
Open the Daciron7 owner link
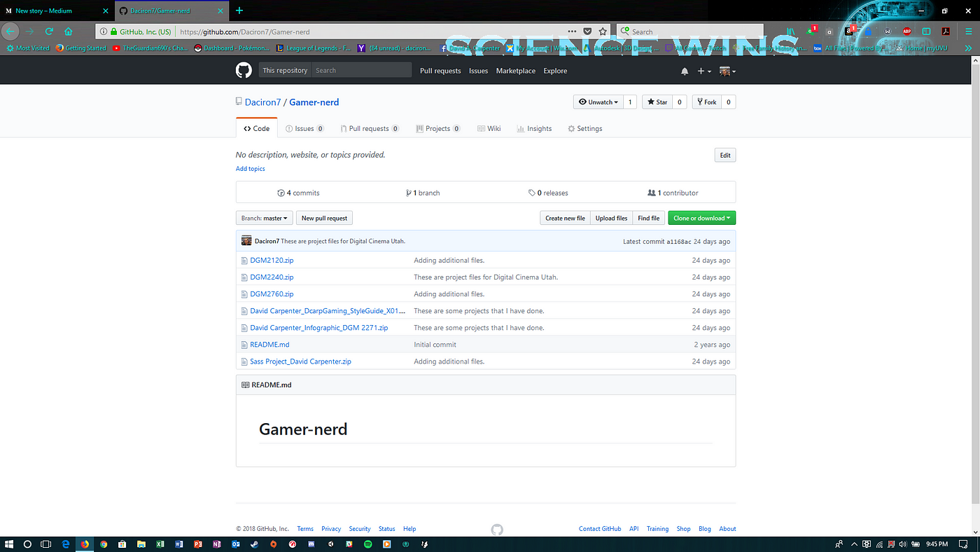[x=262, y=102]
